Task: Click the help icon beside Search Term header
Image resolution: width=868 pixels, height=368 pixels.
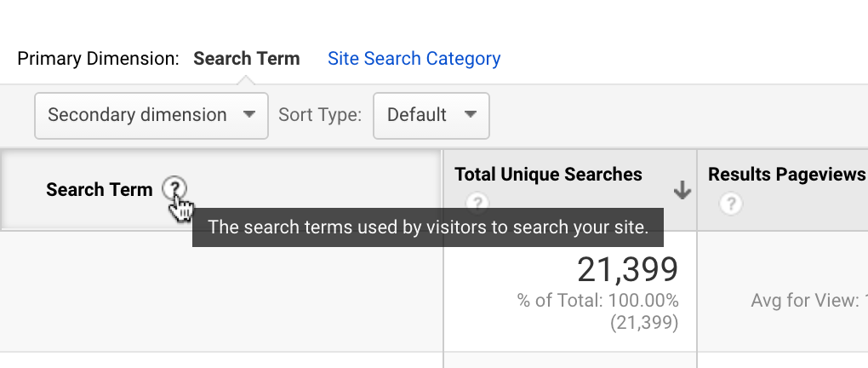Action: [x=174, y=188]
